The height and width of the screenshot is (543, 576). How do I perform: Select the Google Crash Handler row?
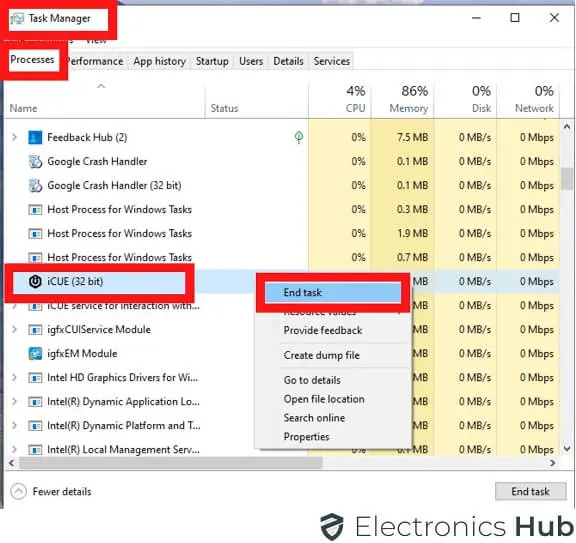tap(282, 161)
